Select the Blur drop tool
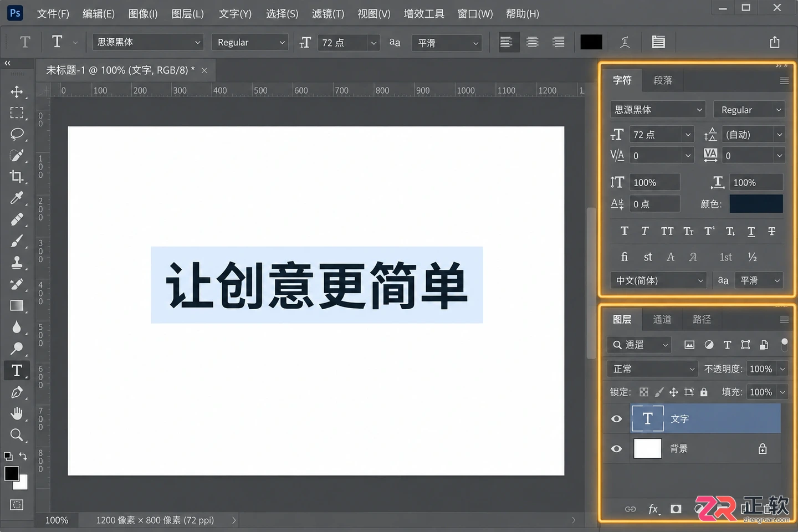The width and height of the screenshot is (798, 532). tap(17, 327)
